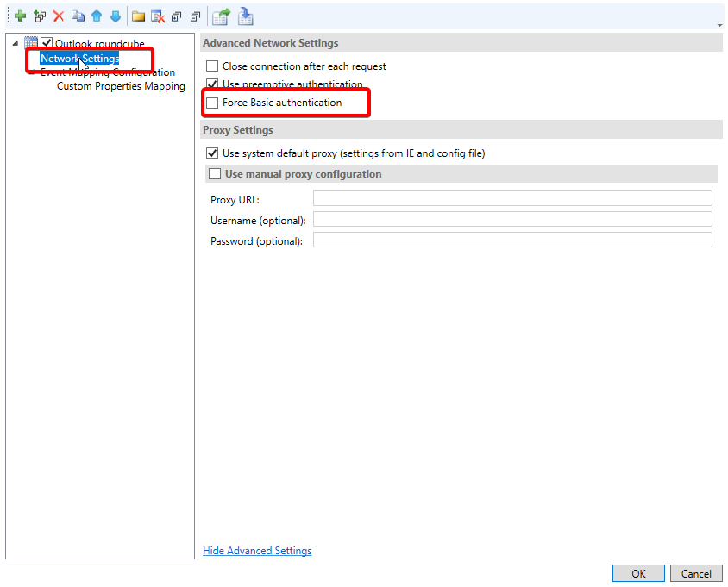Move profile down with blue down arrow
The width and height of the screenshot is (728, 587).
coord(116,16)
